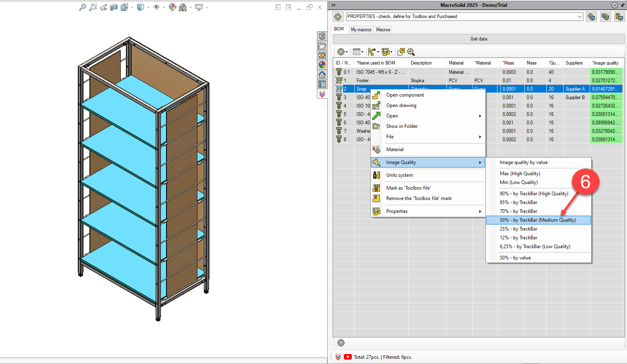This screenshot has height=364, width=627.
Task: Open the yellow windows toolbar dropdown
Action: (387, 52)
